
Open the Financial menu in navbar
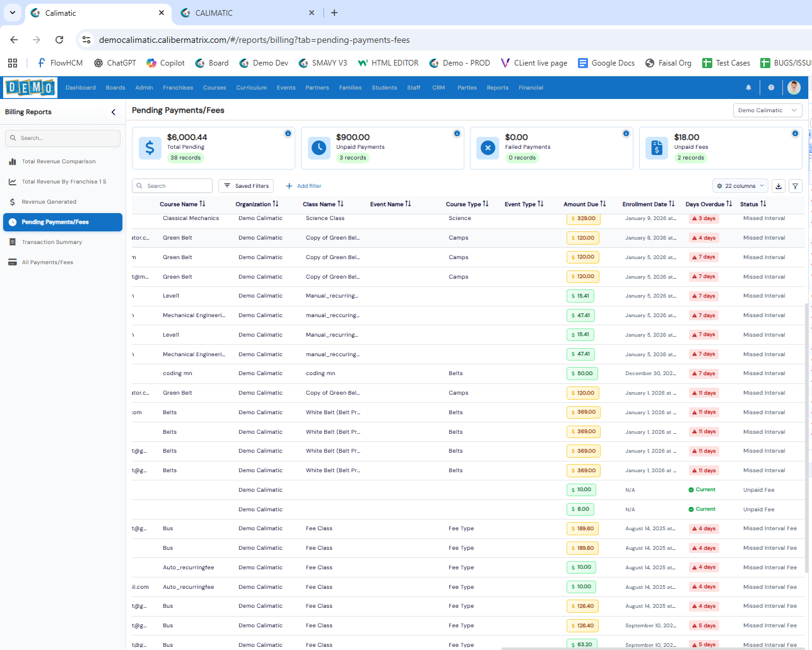tap(531, 88)
